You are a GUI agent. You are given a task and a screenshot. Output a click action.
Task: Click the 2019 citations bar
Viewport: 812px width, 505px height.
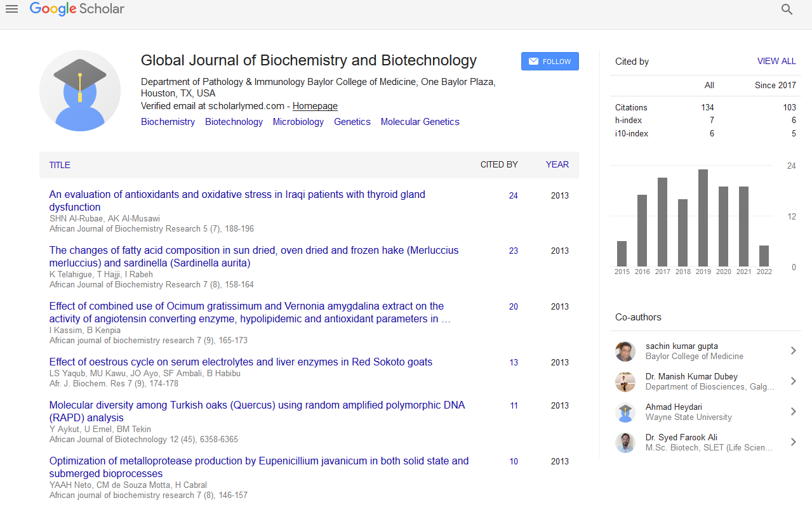703,218
